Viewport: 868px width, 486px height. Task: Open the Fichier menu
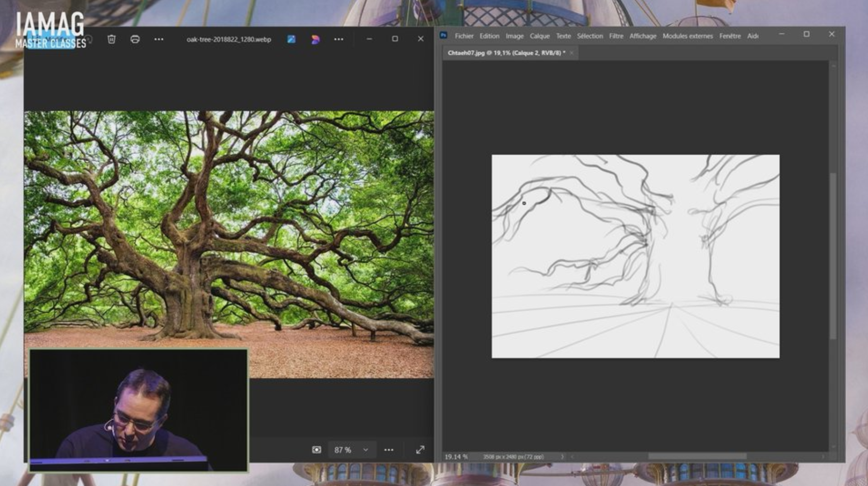pos(464,36)
